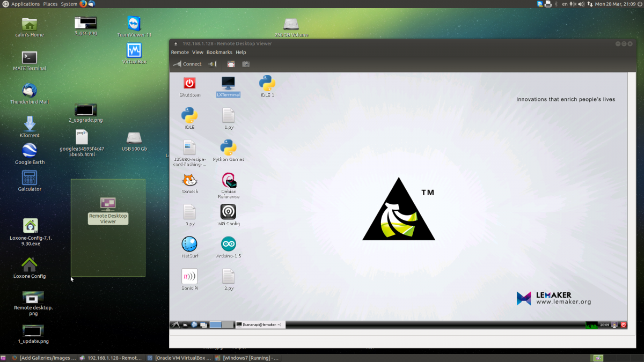Take a screenshot using the camera icon
This screenshot has height=362, width=644.
[x=246, y=64]
